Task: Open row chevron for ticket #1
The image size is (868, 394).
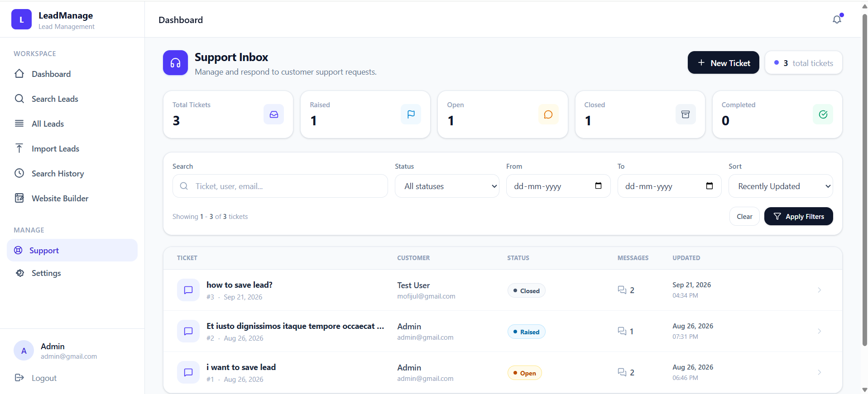Action: tap(819, 372)
